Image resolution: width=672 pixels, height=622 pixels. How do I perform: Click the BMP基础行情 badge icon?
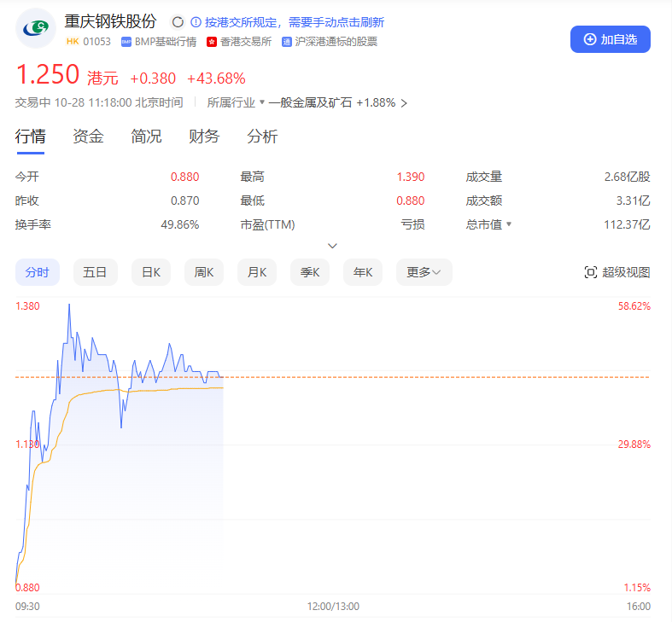[x=126, y=42]
